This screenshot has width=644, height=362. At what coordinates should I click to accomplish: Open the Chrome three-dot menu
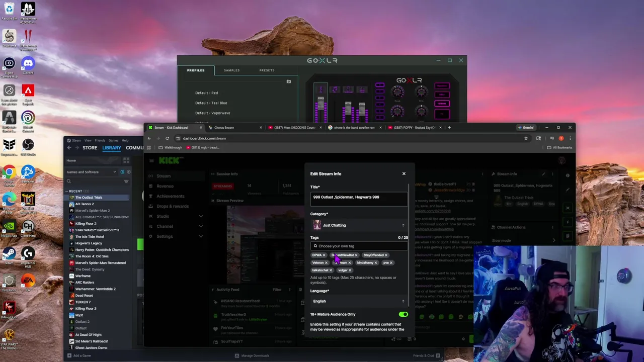click(570, 138)
